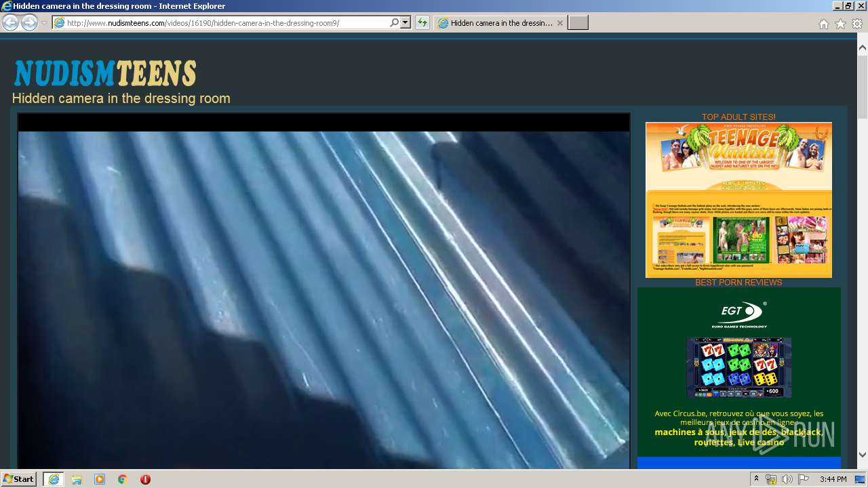Open the Tools gear menu
868x488 pixels.
click(857, 24)
